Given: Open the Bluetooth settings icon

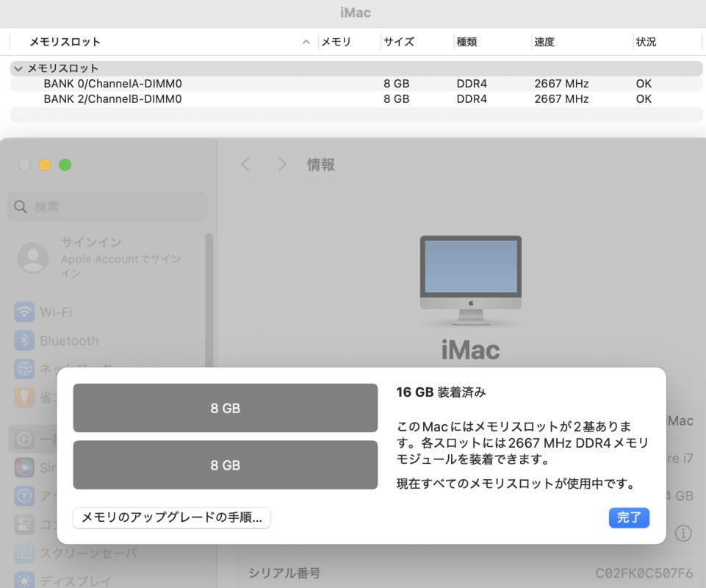Looking at the screenshot, I should (x=24, y=340).
